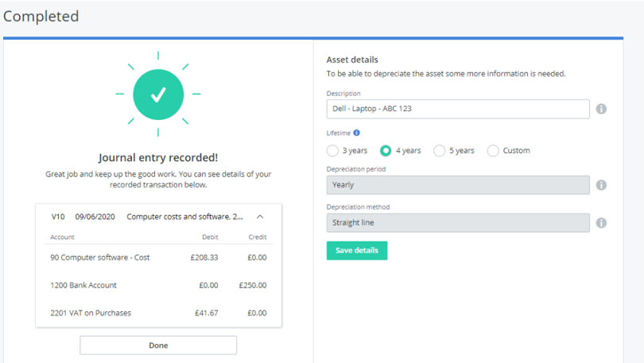
Task: Click the Completed page heading
Action: [41, 17]
